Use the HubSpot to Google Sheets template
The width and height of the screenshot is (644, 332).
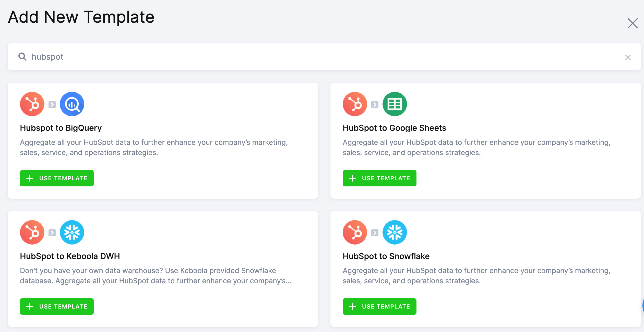click(379, 178)
